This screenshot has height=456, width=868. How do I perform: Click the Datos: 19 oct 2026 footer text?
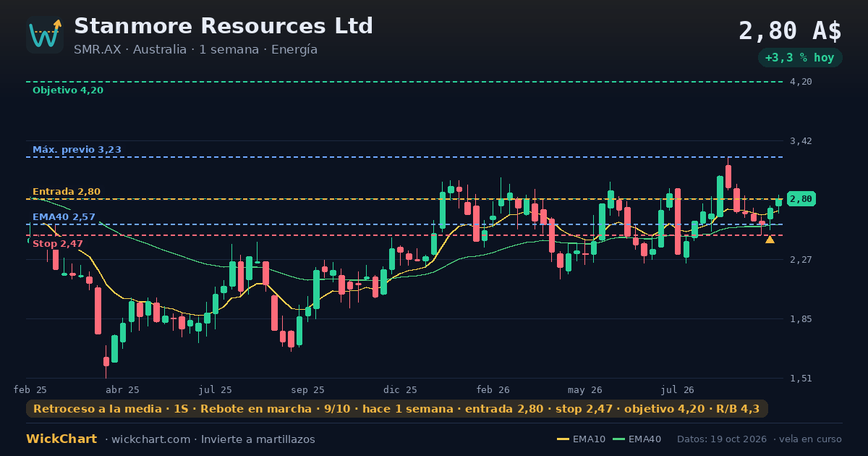(723, 439)
